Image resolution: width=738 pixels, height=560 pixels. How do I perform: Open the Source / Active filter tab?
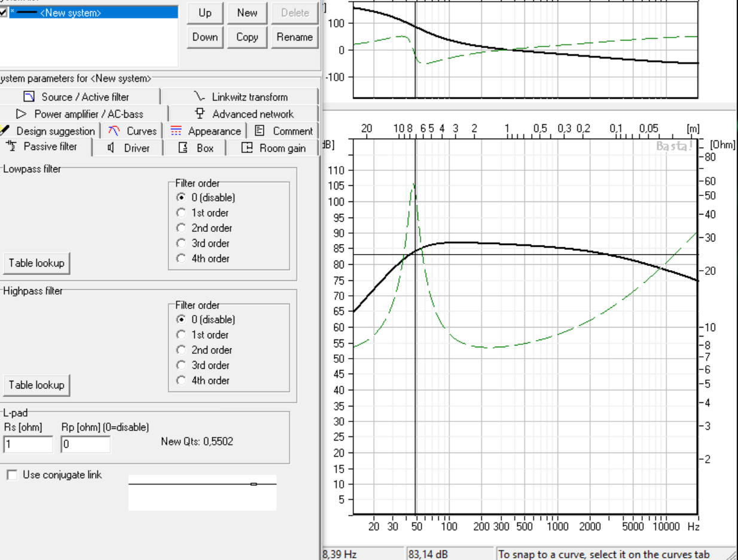pos(80,97)
